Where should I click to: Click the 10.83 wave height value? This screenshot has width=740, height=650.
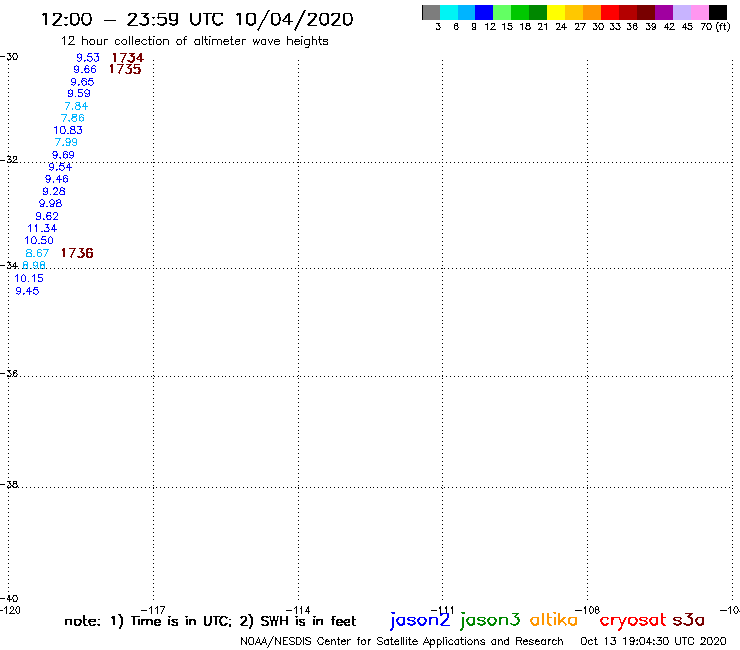(68, 130)
